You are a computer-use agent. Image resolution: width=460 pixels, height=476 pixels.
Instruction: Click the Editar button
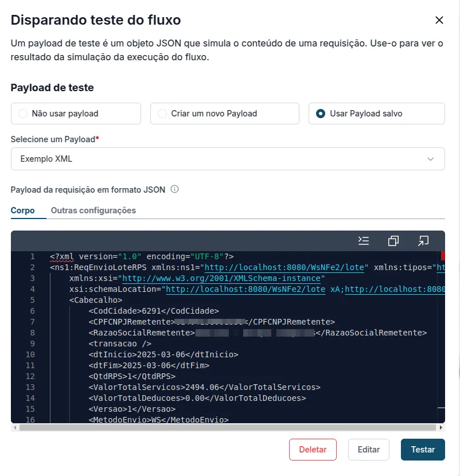pyautogui.click(x=369, y=449)
